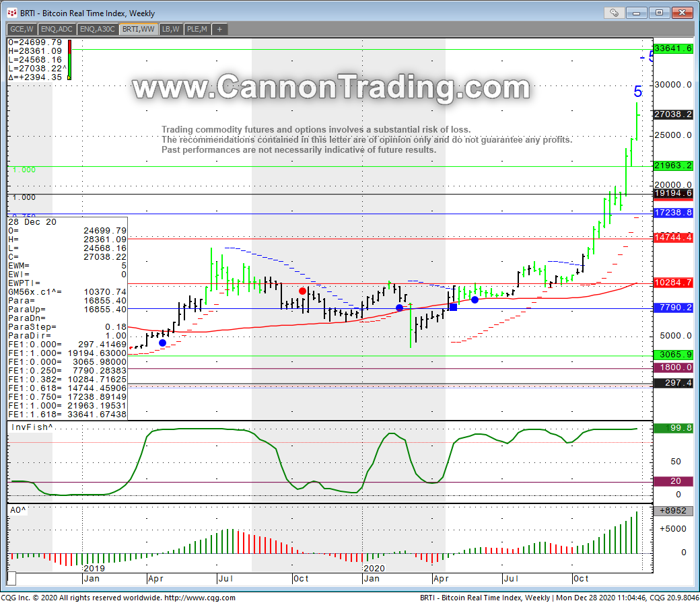Click the window link chain icon
The height and width of the screenshot is (603, 700).
(x=614, y=12)
